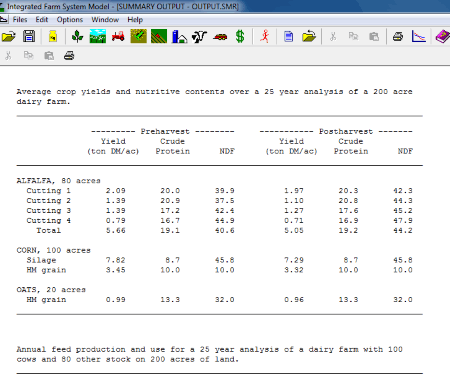Open the Options menu
The height and width of the screenshot is (382, 450).
70,20
